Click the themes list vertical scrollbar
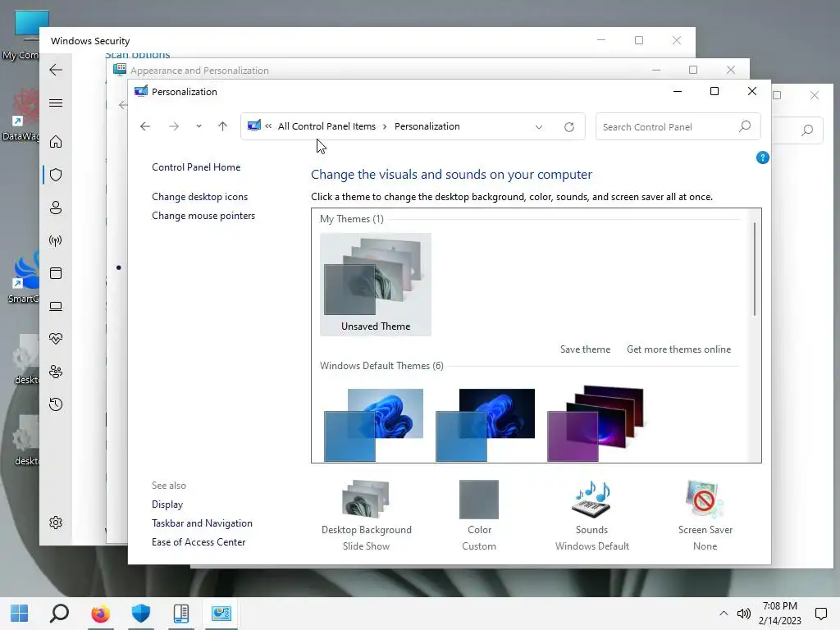Screen dimensions: 840x630 point(755,269)
